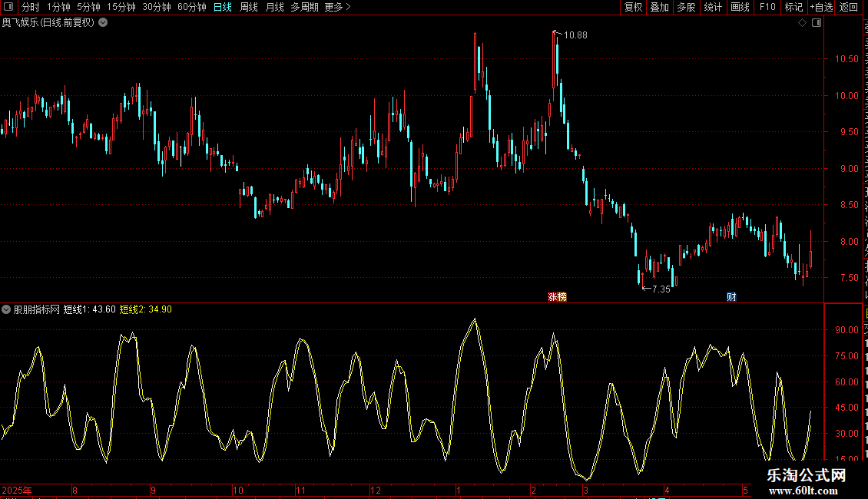The image size is (868, 499).
Task: Click the 10.50 price axis label
Action: tap(847, 58)
